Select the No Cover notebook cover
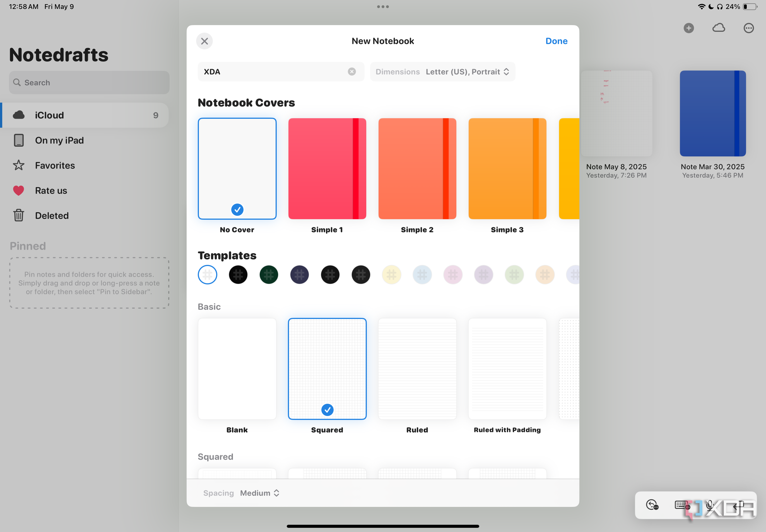766x532 pixels. [x=237, y=169]
